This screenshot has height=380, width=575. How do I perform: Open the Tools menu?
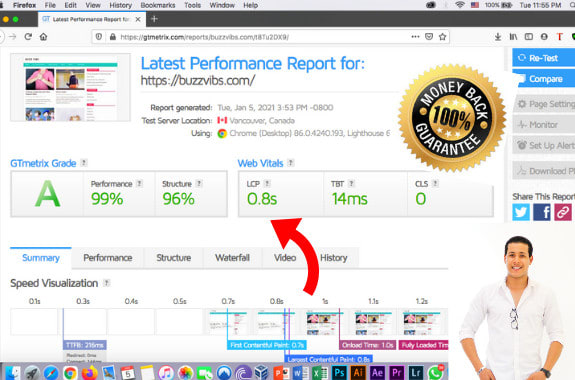point(193,5)
